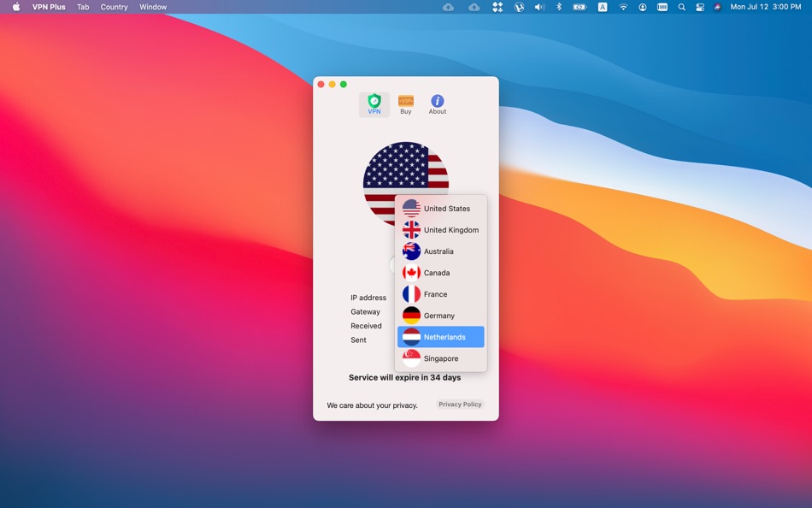Click the Siri icon in menu bar
This screenshot has height=508, width=812.
click(x=717, y=7)
